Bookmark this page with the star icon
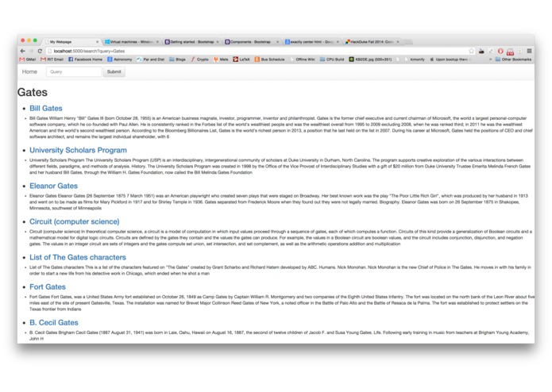Screen dimensions: 552x392 click(x=471, y=51)
